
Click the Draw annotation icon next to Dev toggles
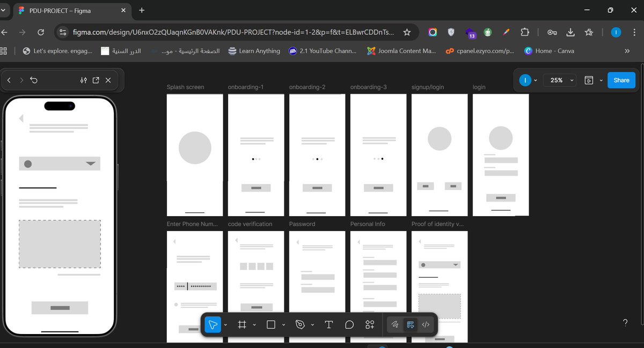click(x=396, y=324)
